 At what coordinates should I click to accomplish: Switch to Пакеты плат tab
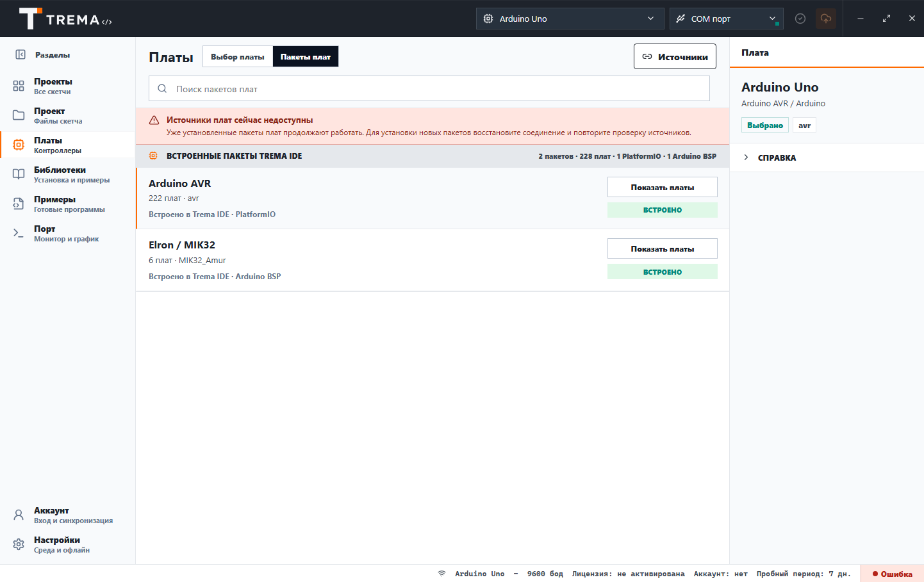click(306, 56)
